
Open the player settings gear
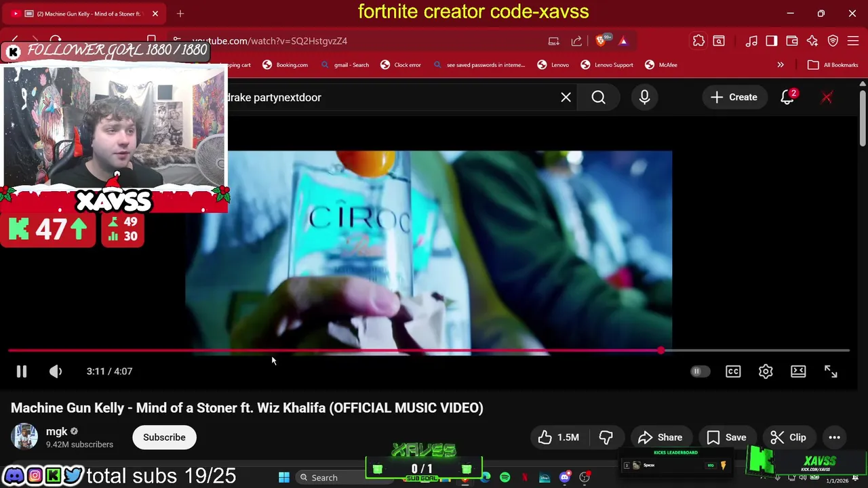point(766,371)
